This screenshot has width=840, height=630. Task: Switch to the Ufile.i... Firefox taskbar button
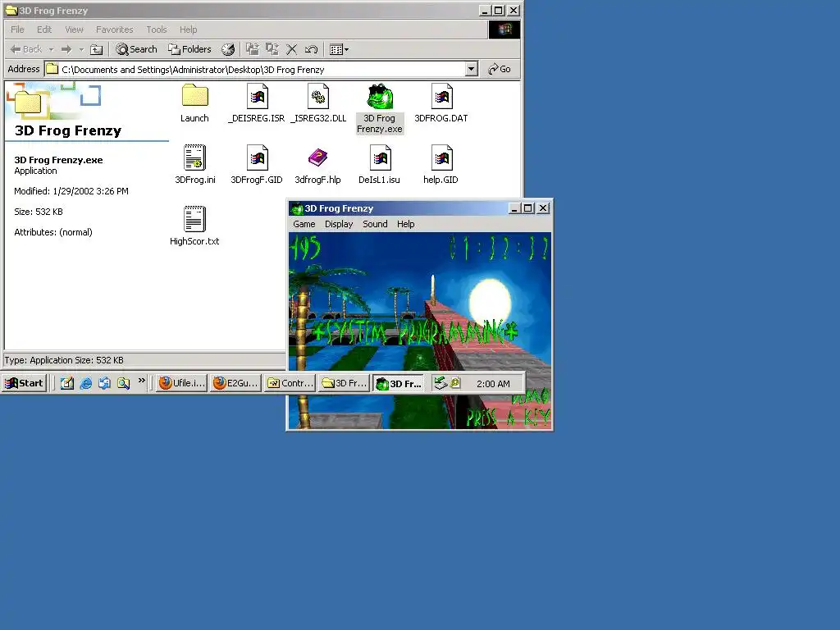(x=182, y=383)
